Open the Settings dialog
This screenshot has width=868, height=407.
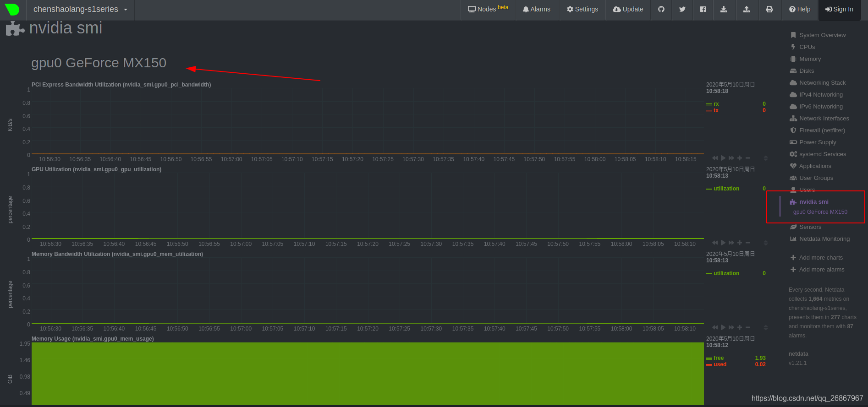pos(582,9)
